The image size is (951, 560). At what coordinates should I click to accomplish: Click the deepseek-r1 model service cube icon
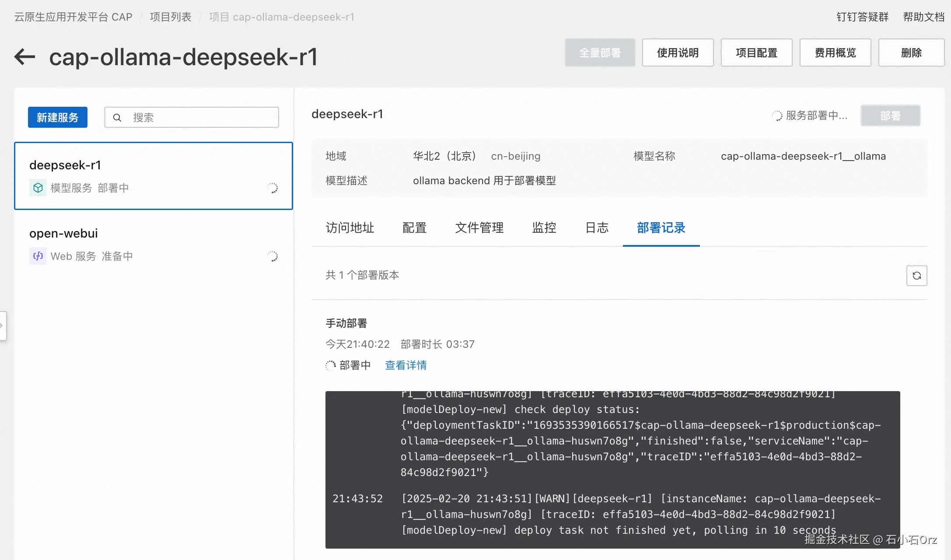click(x=38, y=188)
